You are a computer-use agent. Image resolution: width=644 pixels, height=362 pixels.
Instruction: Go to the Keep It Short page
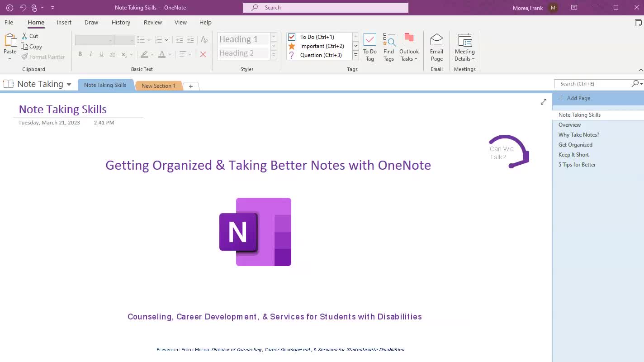coord(573,155)
